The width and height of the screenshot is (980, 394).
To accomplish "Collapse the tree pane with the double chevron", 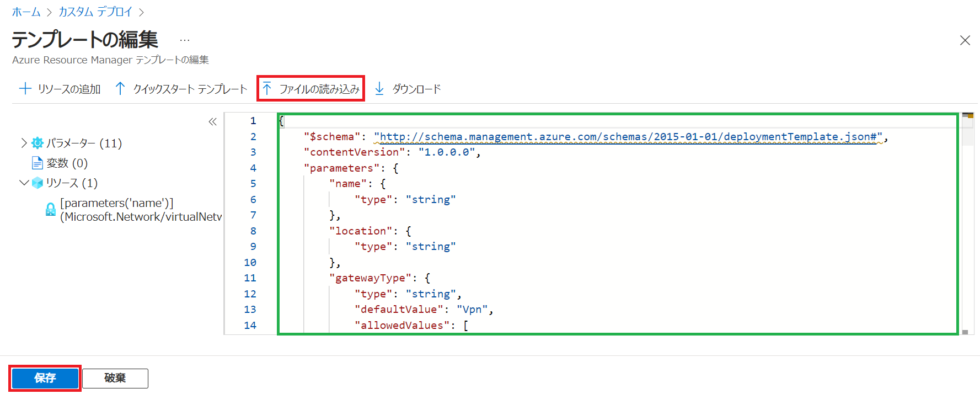I will (x=212, y=122).
